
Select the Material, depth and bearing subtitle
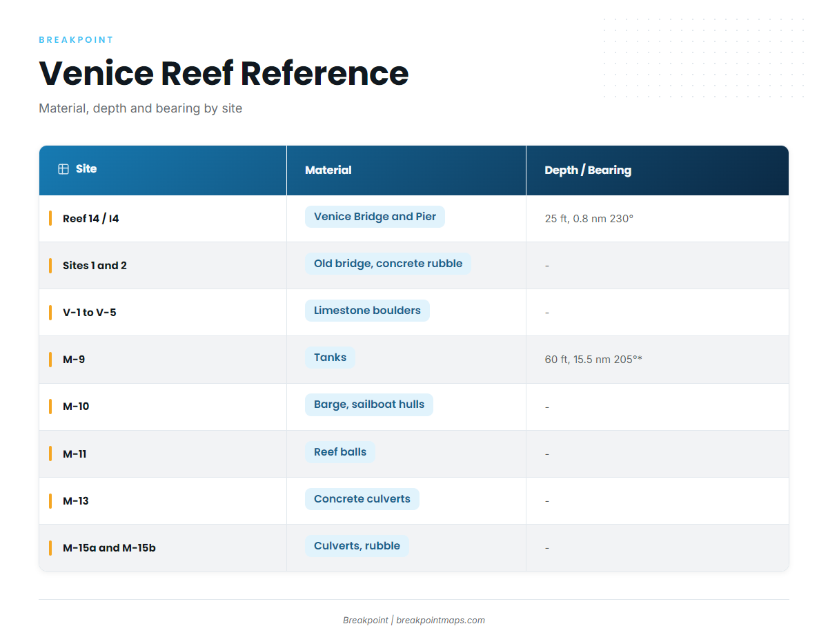pos(141,108)
